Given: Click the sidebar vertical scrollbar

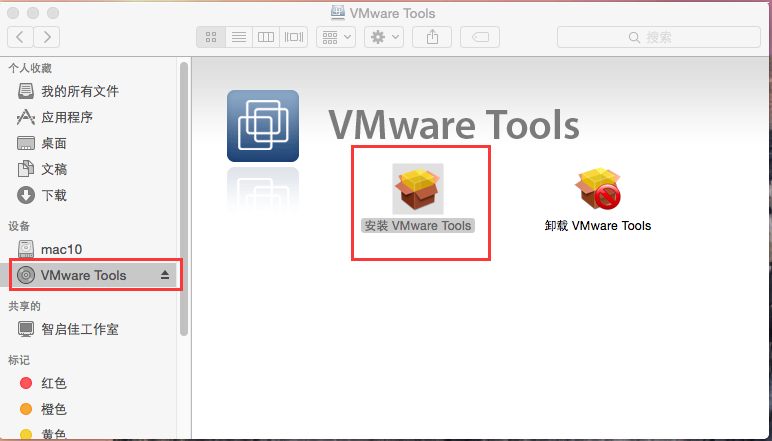Looking at the screenshot, I should click(184, 199).
